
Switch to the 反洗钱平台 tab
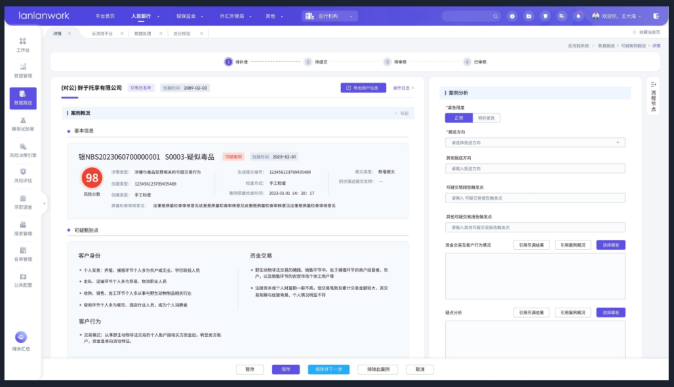pos(102,34)
